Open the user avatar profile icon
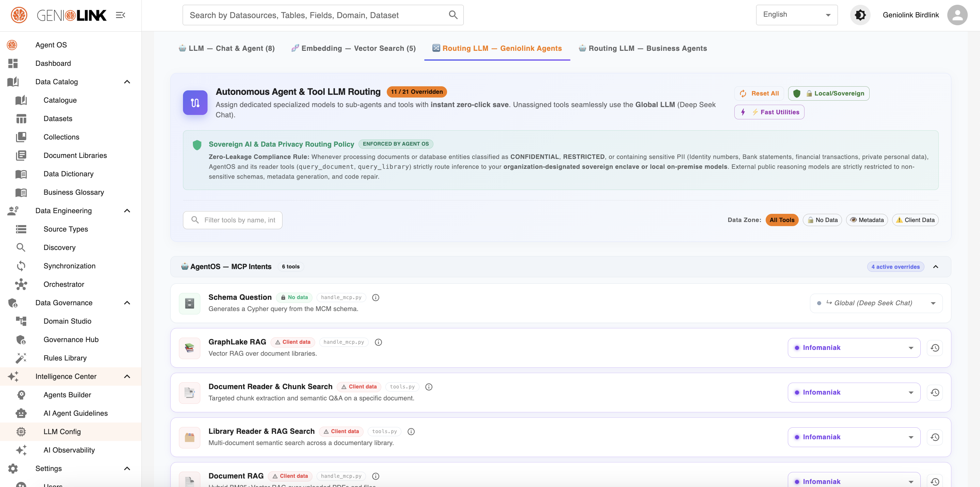Viewport: 980px width, 487px height. [x=957, y=15]
